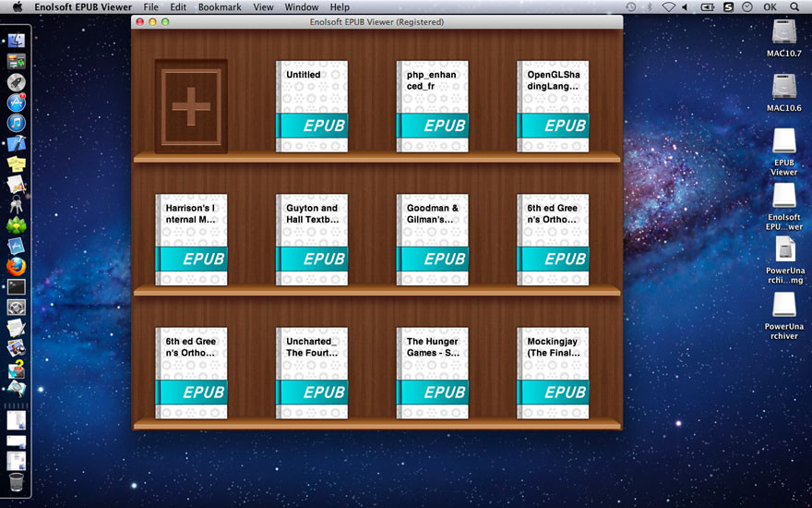Launch iTunes from the dock

[16, 123]
